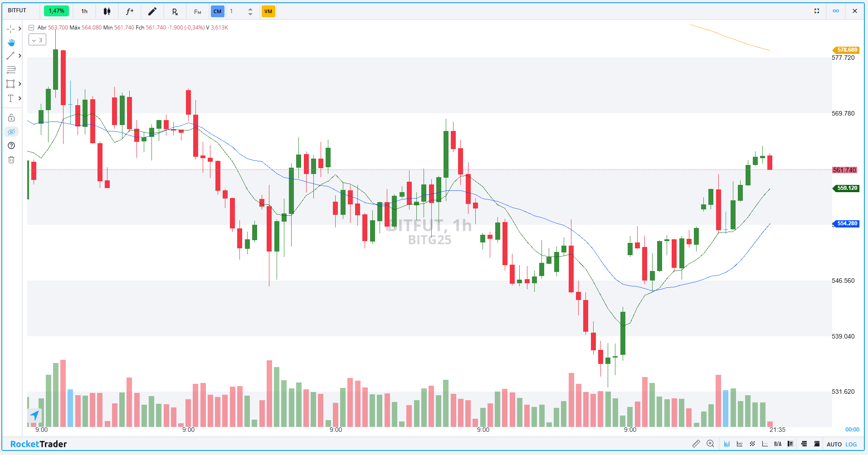
Task: Enable the AUTO scale option
Action: (834, 444)
